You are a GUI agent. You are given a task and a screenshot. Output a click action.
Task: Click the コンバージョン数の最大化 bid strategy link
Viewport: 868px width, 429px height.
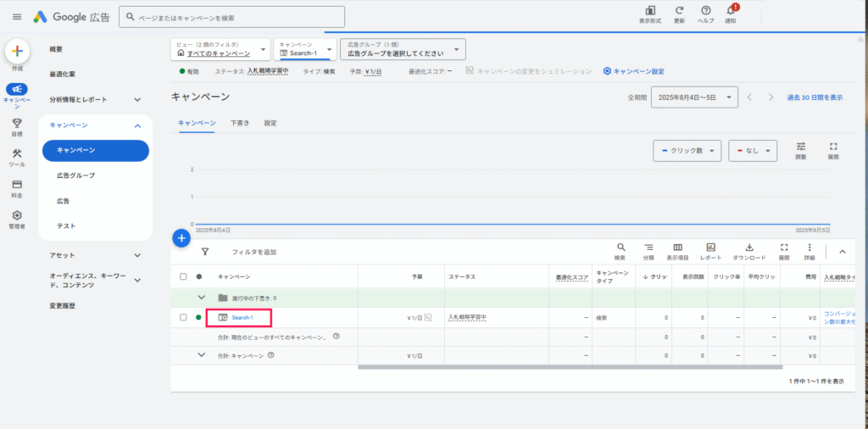840,317
